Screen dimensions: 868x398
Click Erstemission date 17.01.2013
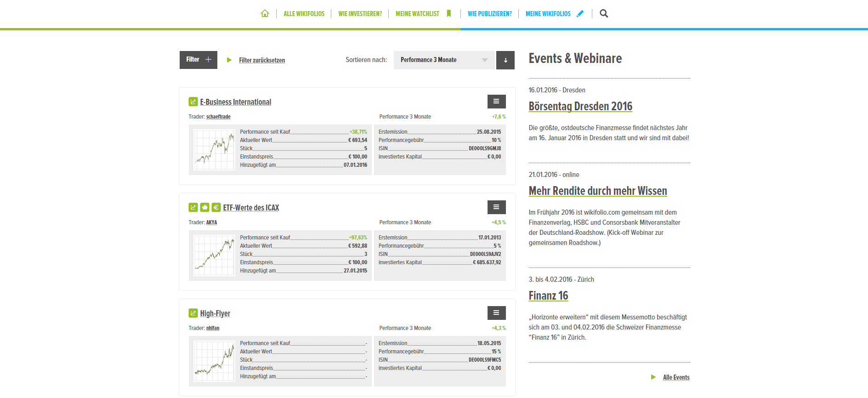[x=490, y=238]
